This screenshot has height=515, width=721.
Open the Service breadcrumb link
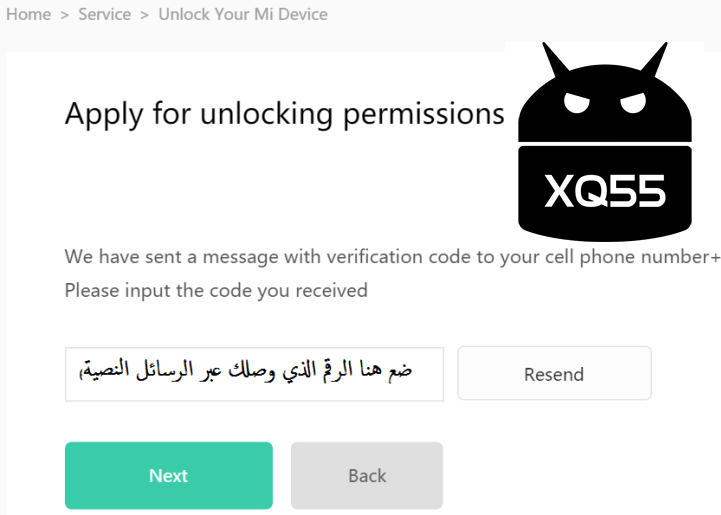pyautogui.click(x=104, y=15)
